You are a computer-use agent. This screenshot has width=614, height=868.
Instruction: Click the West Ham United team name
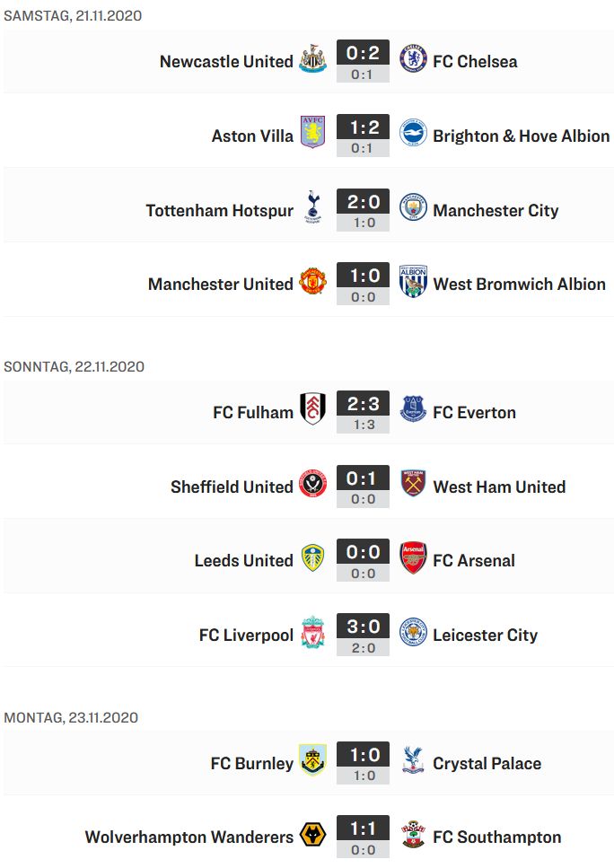click(x=499, y=487)
